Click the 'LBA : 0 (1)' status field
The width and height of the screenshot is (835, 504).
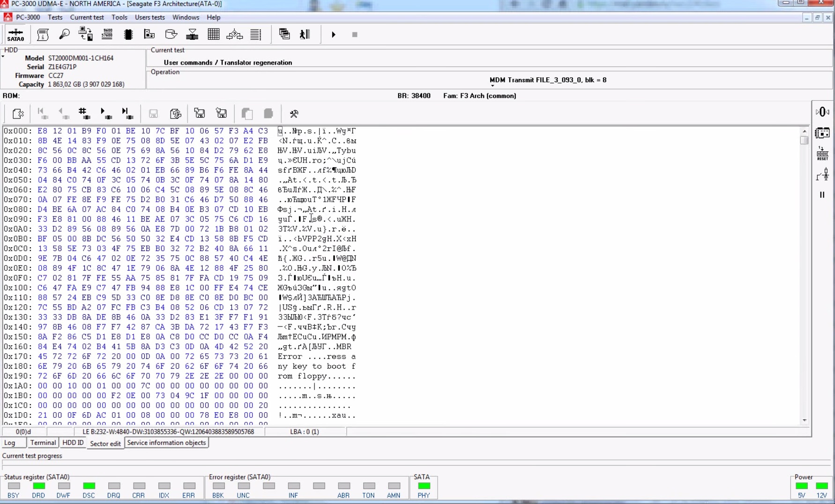pyautogui.click(x=305, y=431)
